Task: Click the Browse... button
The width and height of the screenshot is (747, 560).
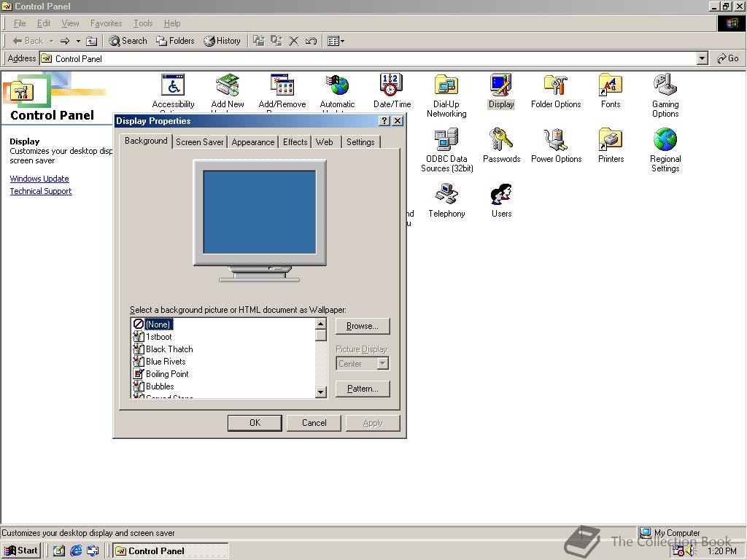Action: [x=363, y=326]
